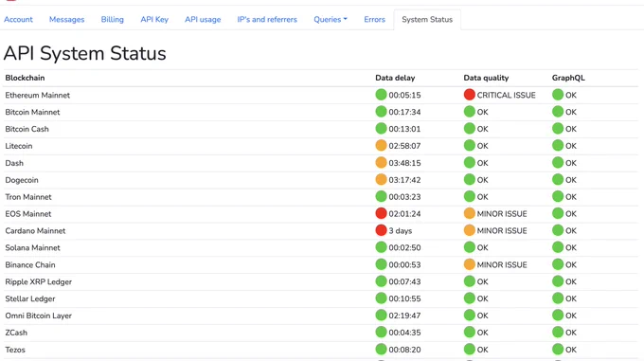
Task: Expand the Queries dropdown menu
Action: point(331,19)
